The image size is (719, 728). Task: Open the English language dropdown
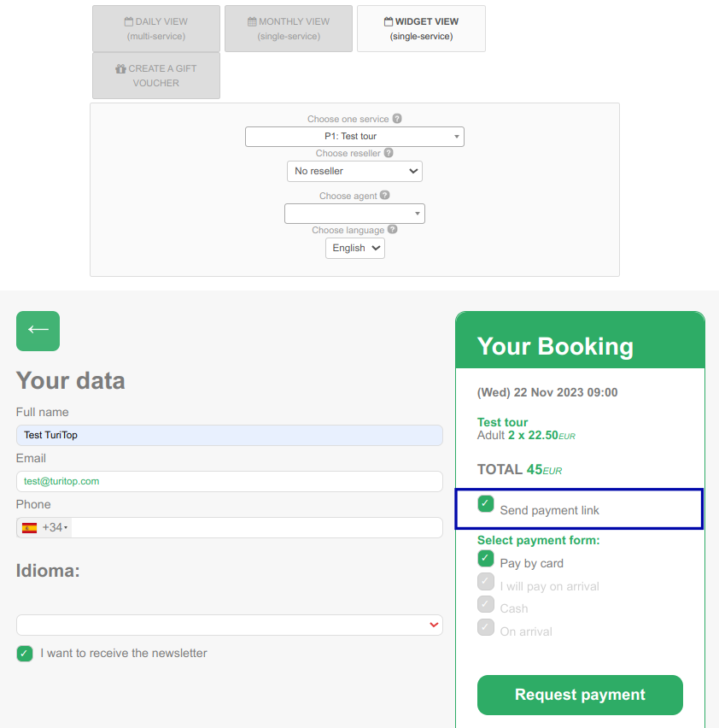point(355,248)
